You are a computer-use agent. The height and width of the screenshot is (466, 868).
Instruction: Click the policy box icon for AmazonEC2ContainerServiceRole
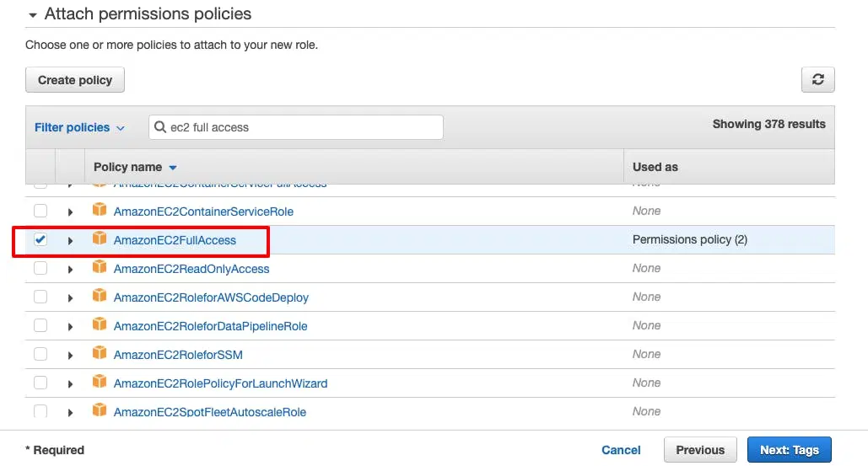100,210
